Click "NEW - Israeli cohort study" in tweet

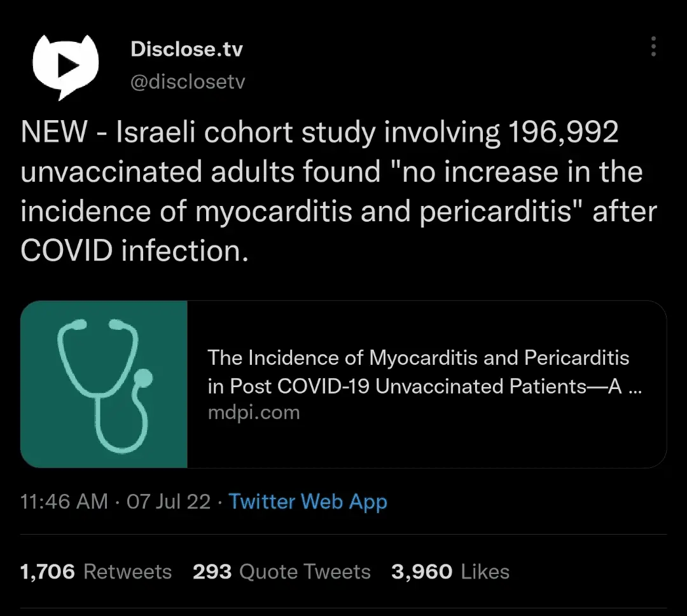[x=190, y=132]
